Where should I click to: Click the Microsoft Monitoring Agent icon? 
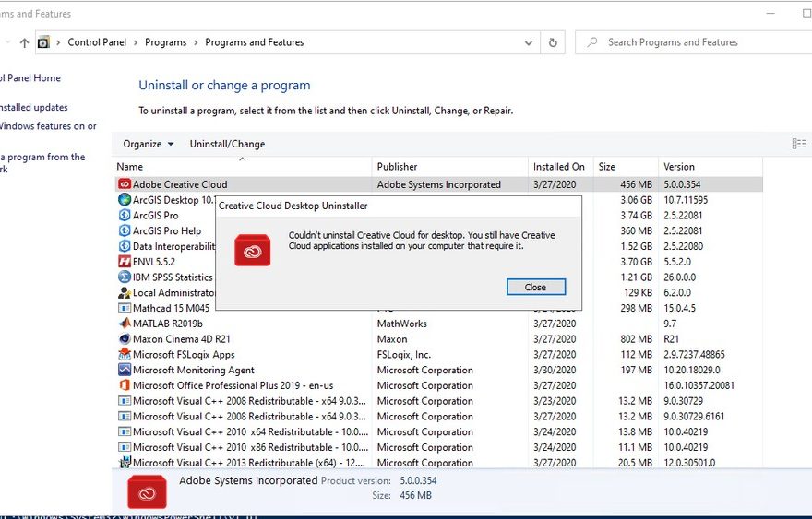coord(125,370)
